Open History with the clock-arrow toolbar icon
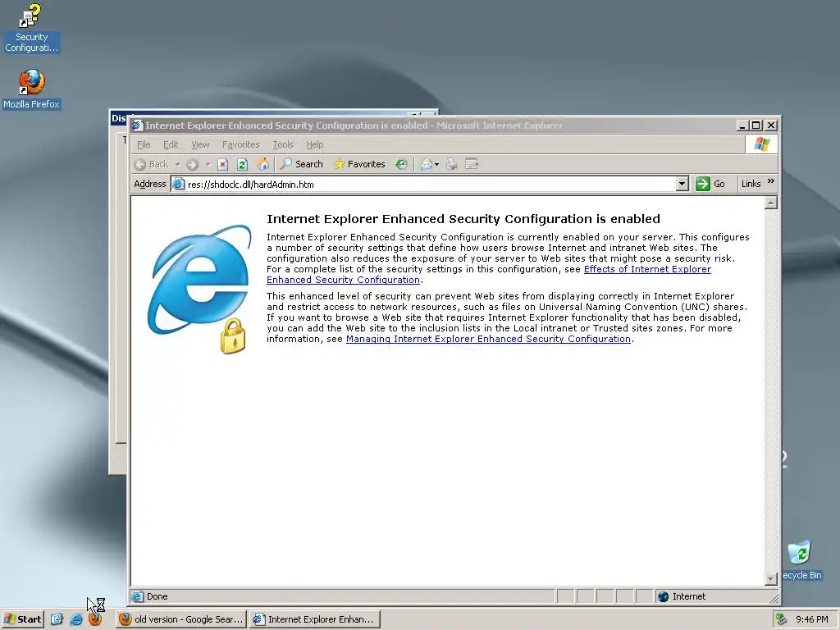 [x=401, y=164]
